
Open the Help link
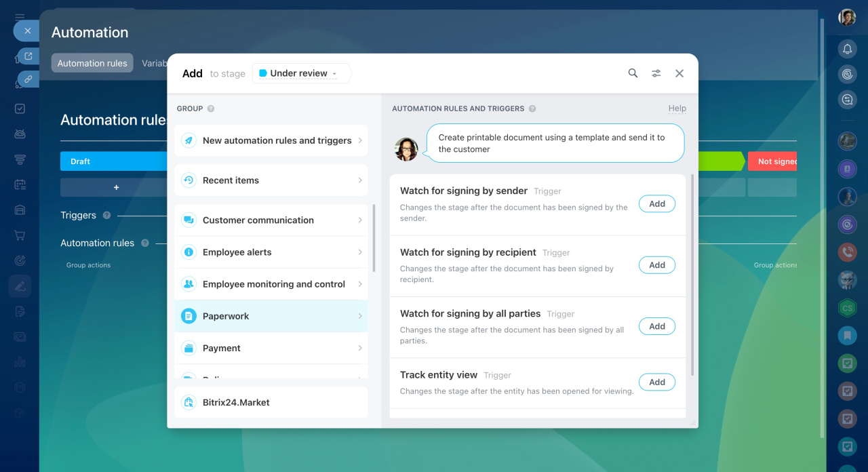click(677, 109)
